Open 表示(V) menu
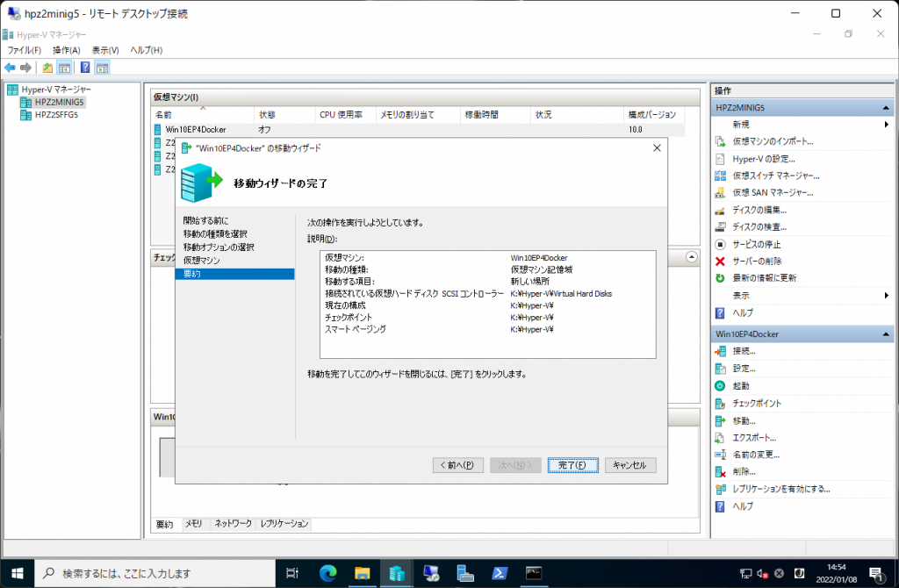 [105, 50]
